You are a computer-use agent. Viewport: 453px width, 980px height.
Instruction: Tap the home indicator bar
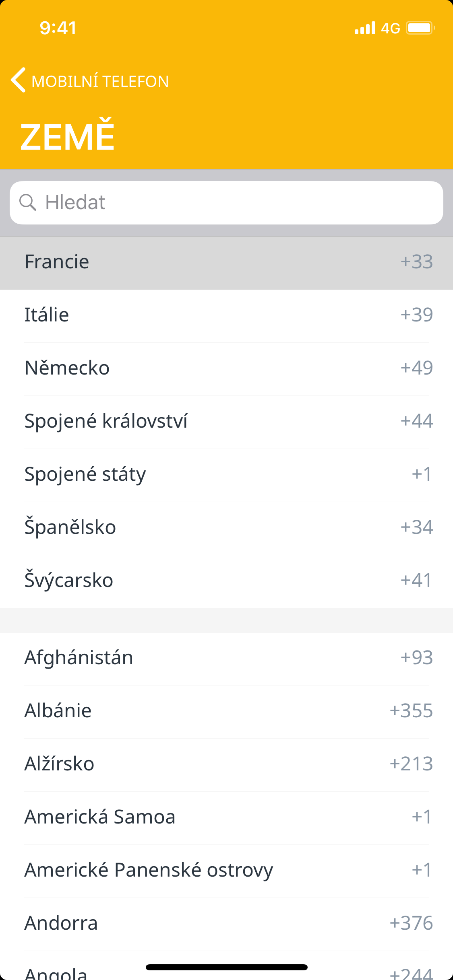(x=226, y=967)
